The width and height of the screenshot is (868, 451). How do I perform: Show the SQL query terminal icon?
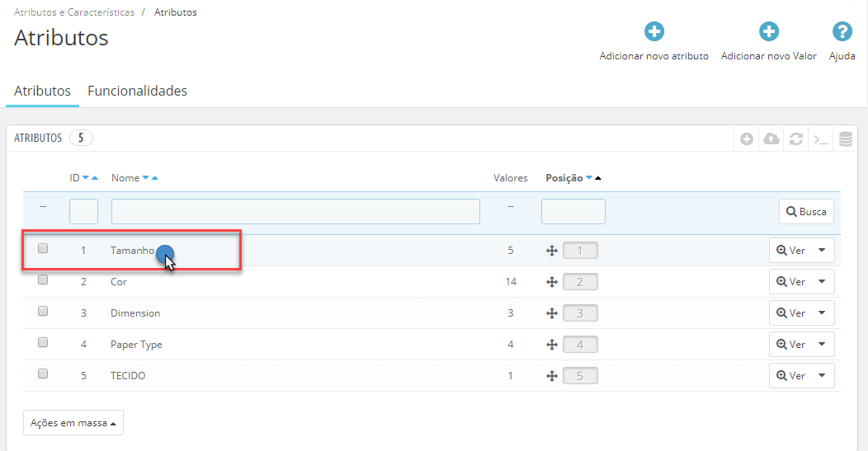[821, 139]
